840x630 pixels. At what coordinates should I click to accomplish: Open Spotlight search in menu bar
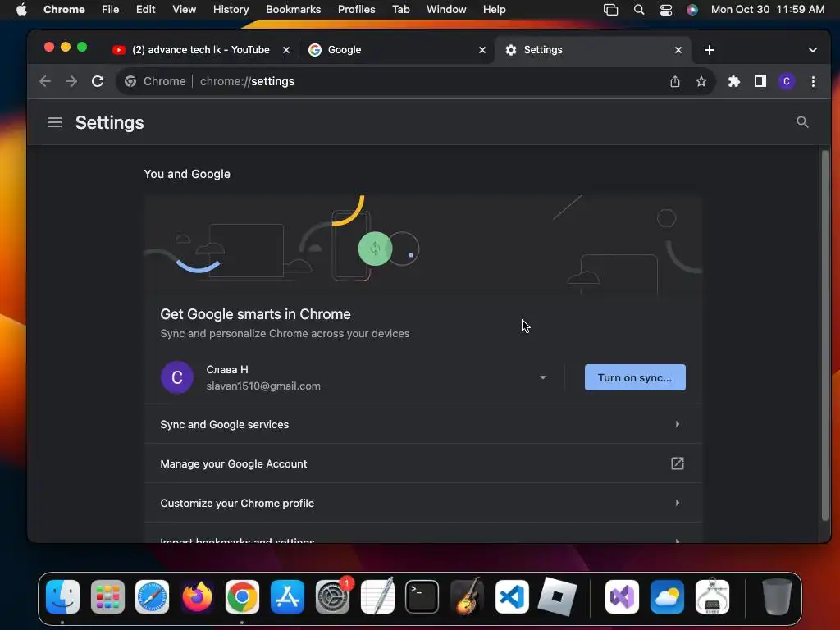pos(638,10)
